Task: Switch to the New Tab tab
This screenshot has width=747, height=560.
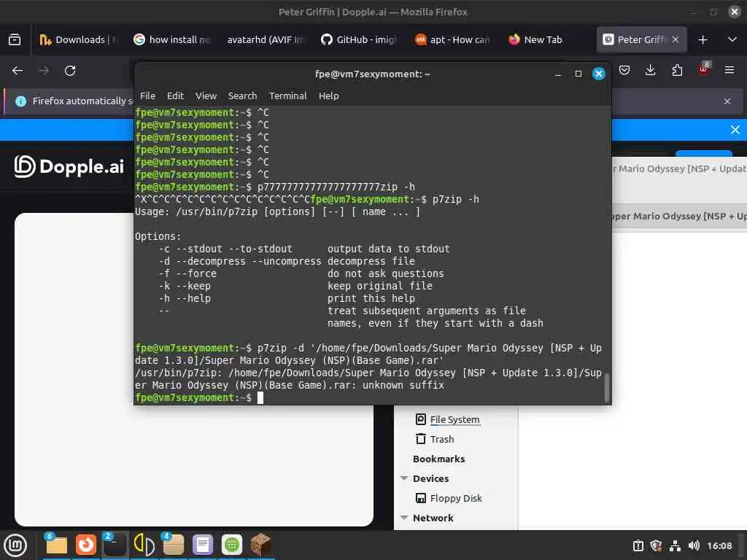Action: click(543, 39)
